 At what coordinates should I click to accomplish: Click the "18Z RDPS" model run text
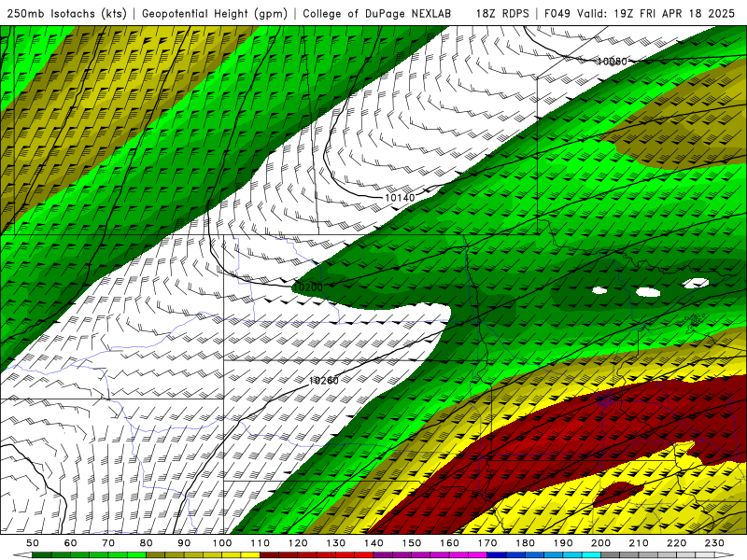coord(502,14)
